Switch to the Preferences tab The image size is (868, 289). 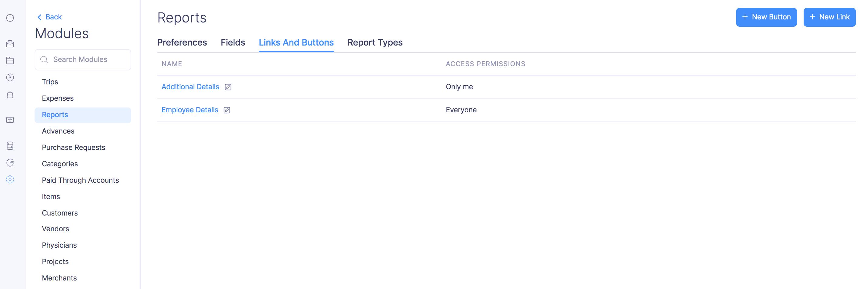pos(182,42)
